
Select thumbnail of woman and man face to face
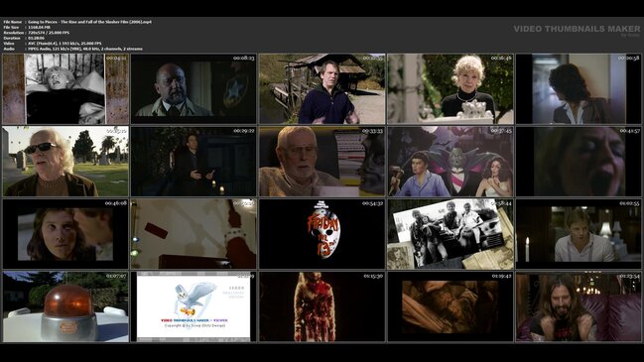[65, 234]
